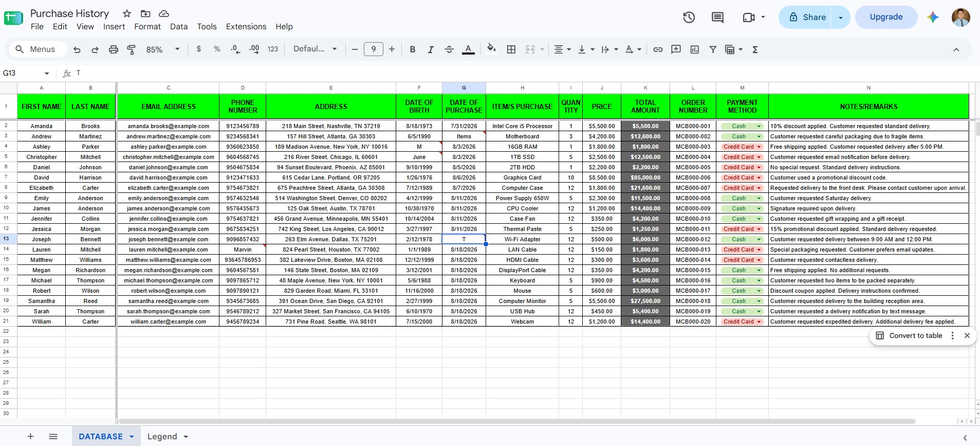The height and width of the screenshot is (446, 980).
Task: Star the Purchase History document
Action: click(127, 13)
